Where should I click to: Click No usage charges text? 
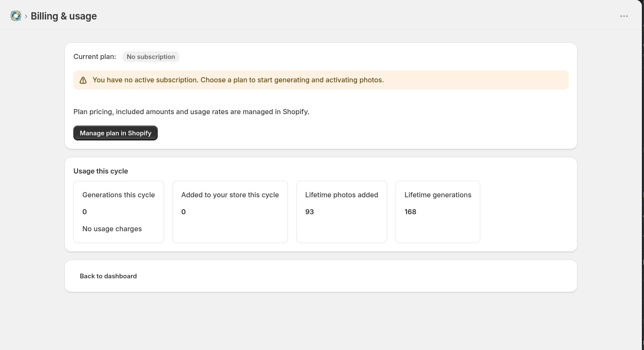point(112,229)
